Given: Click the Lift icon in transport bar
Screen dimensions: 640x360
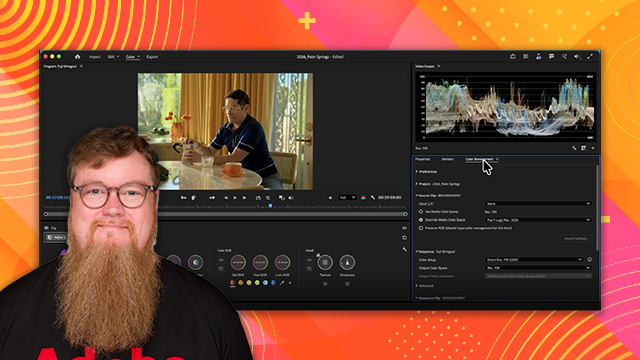Looking at the screenshot, I should click(258, 198).
